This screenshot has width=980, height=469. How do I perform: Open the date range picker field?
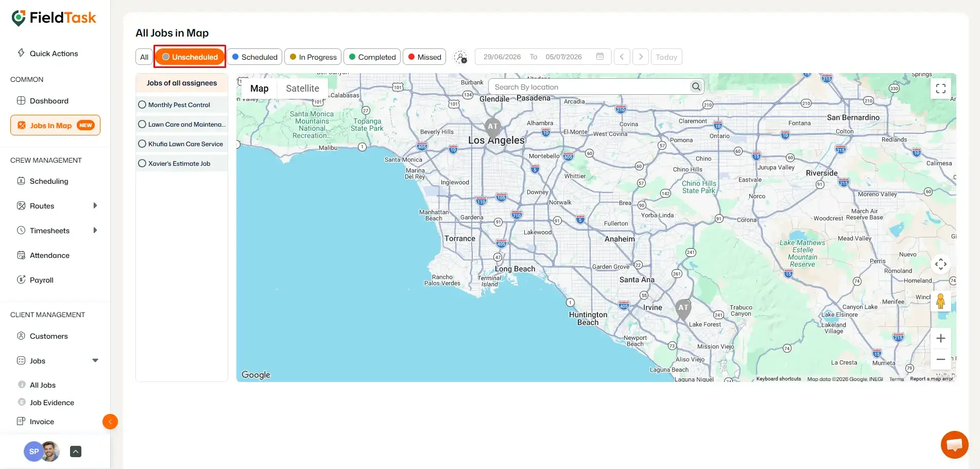pos(543,57)
